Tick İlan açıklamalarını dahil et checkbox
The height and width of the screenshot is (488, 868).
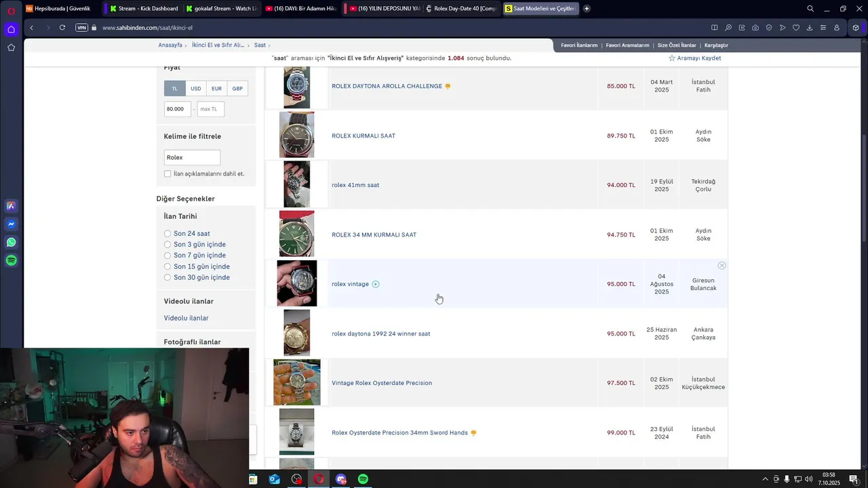[167, 174]
